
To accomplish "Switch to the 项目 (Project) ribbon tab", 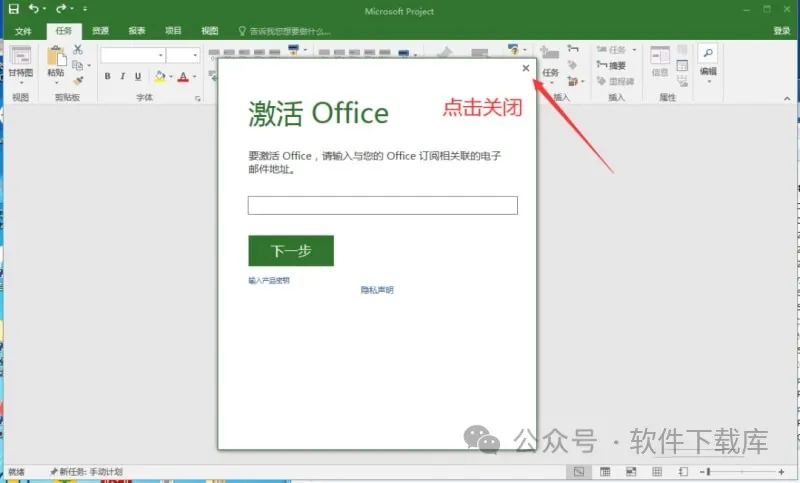I will (173, 31).
